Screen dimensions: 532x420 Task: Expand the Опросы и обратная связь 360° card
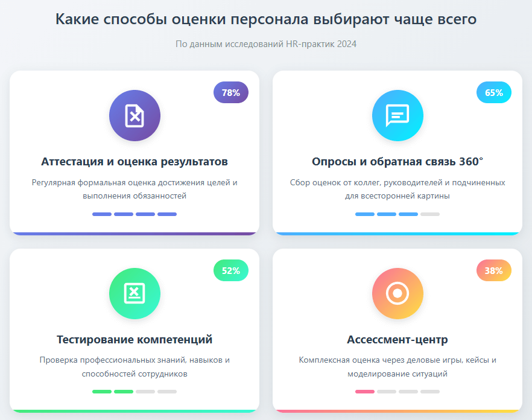[397, 152]
